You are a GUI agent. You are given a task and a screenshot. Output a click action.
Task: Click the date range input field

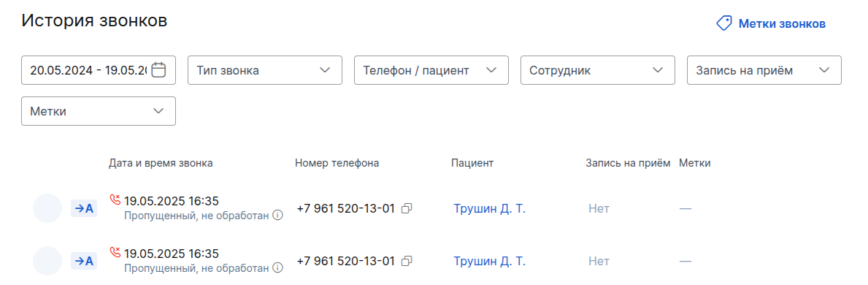point(99,70)
